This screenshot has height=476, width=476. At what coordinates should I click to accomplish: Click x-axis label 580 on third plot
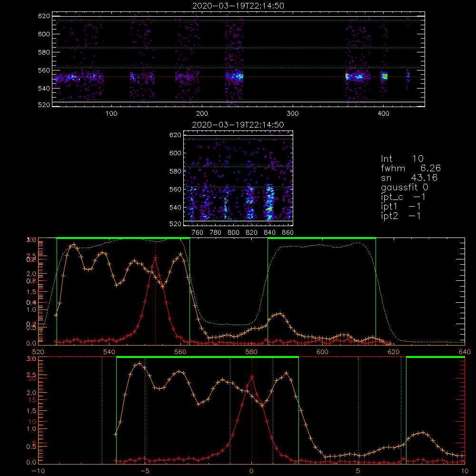point(251,352)
